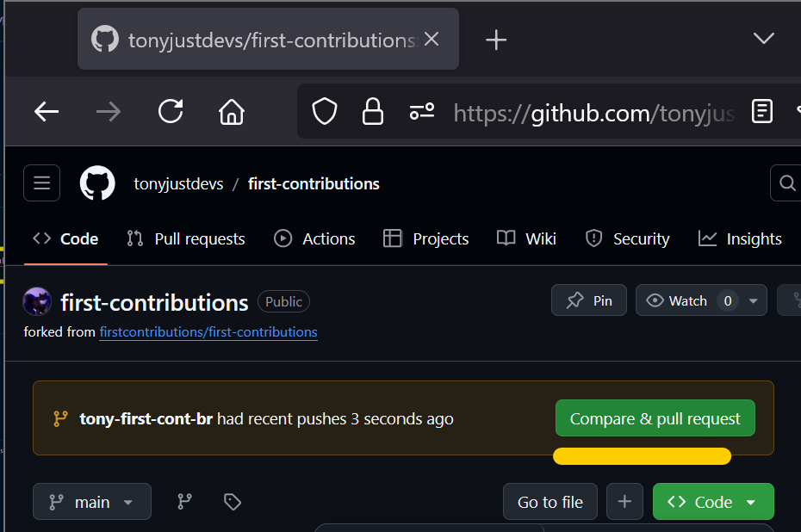Open the GitHub search box

786,182
